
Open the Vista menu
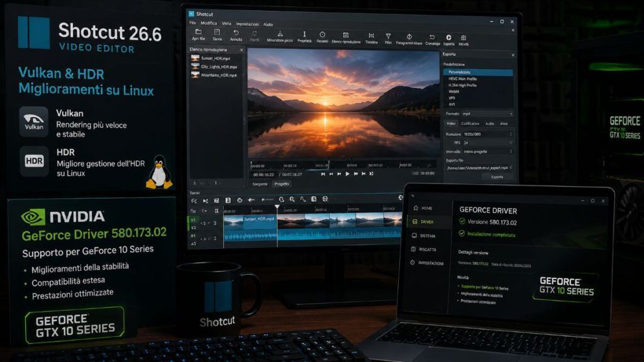[226, 24]
